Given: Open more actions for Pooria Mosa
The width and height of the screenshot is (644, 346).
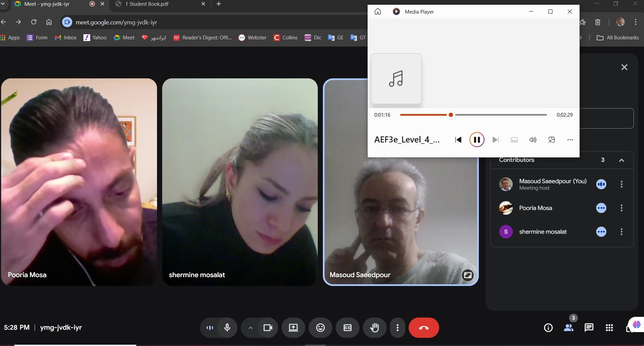Looking at the screenshot, I should pyautogui.click(x=621, y=208).
